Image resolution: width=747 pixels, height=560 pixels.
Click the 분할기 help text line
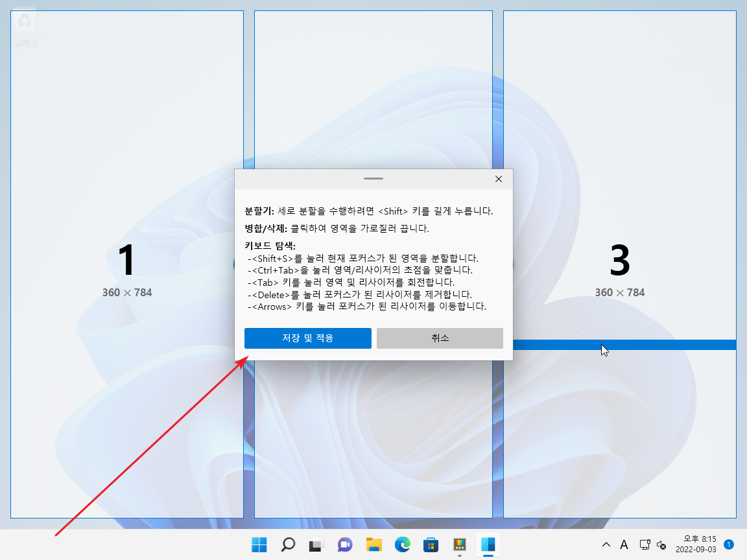[x=369, y=211]
